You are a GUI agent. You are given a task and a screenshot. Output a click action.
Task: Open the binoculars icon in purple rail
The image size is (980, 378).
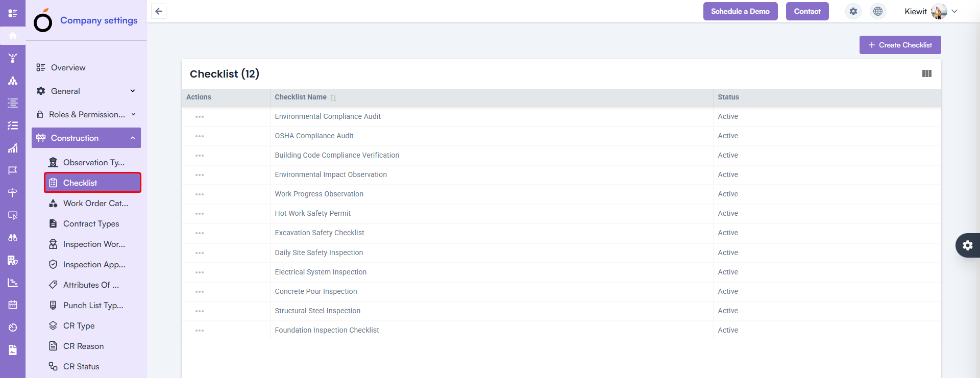click(13, 238)
